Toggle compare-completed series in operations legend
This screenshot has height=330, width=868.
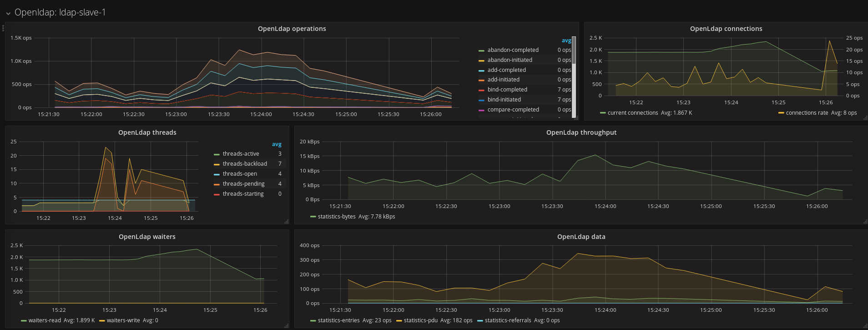click(513, 110)
